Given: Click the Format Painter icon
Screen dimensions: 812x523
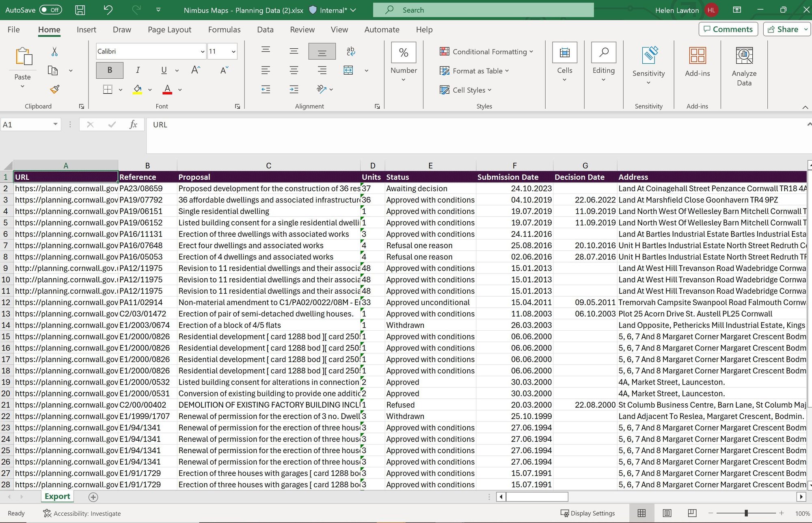Looking at the screenshot, I should 54,89.
